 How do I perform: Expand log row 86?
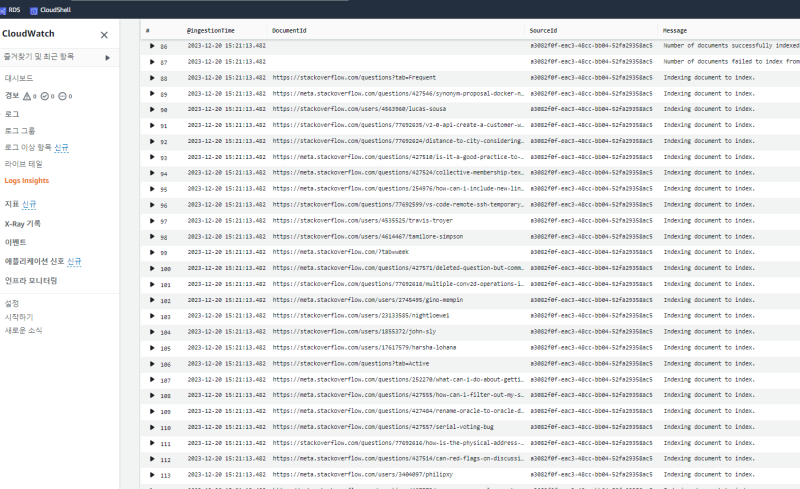(152, 46)
